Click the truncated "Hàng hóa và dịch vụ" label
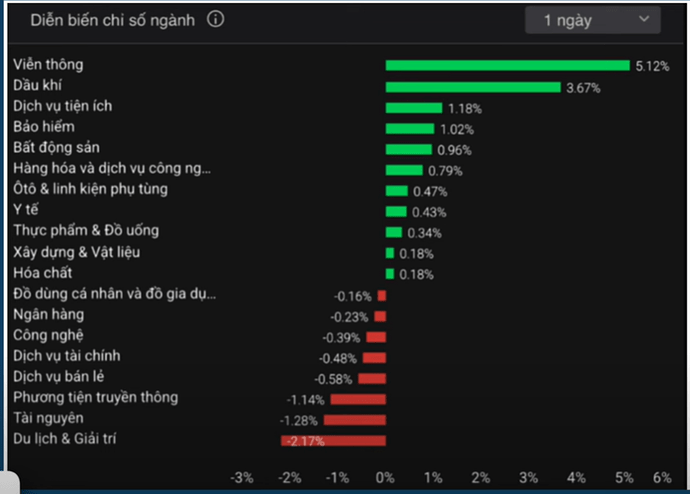The height and width of the screenshot is (494, 690). click(x=112, y=168)
